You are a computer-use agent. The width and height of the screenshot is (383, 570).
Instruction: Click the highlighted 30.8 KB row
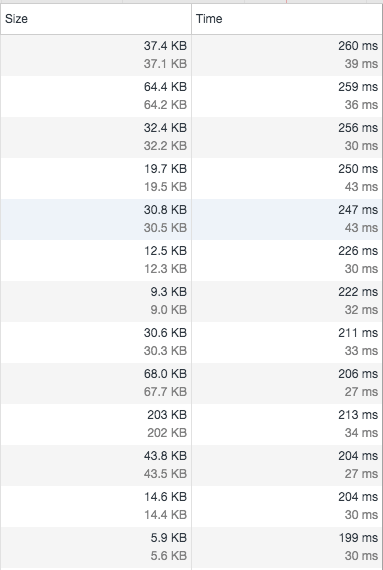point(192,219)
